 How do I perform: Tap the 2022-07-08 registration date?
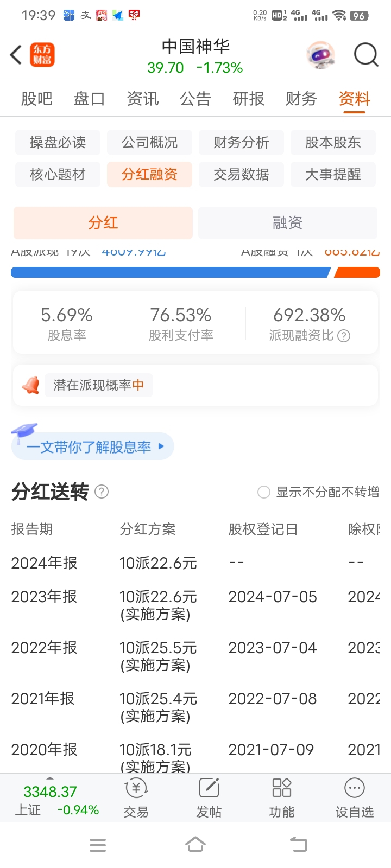pyautogui.click(x=273, y=699)
